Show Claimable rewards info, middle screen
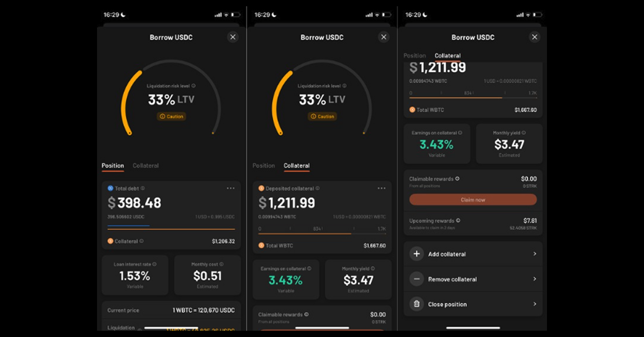This screenshot has height=337, width=644. click(x=306, y=314)
